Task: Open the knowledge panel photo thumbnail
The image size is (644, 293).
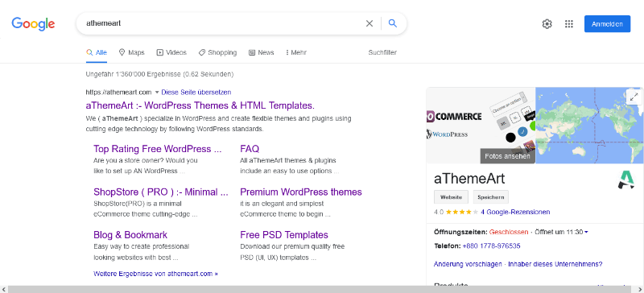Action: pos(481,126)
